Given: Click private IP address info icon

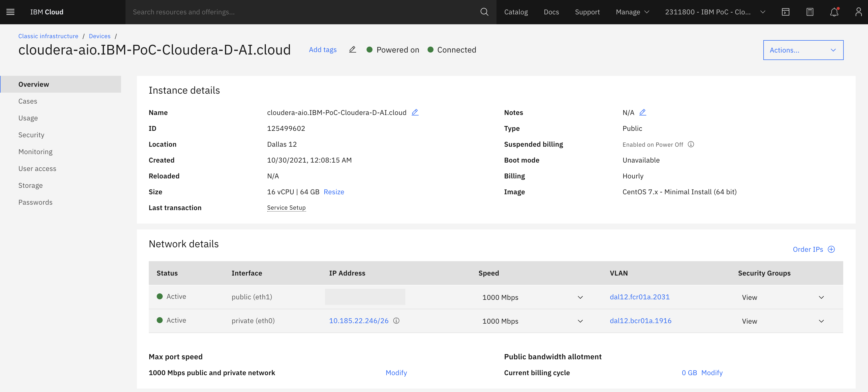Looking at the screenshot, I should (x=396, y=321).
